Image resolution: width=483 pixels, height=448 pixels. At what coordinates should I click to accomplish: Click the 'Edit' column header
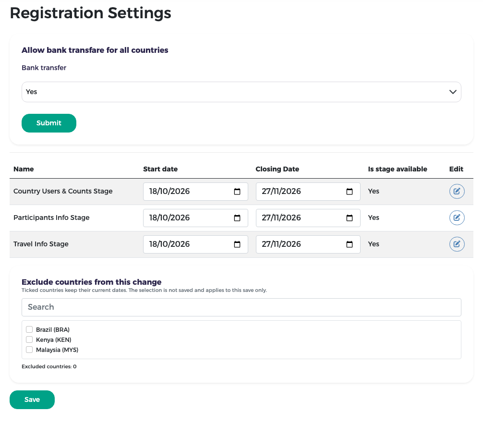tap(456, 169)
